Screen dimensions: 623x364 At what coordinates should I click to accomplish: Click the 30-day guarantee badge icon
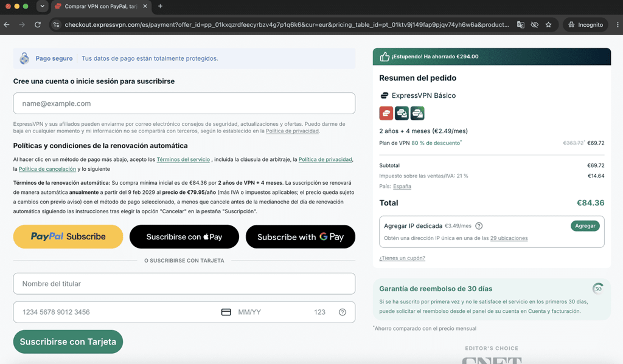point(598,289)
